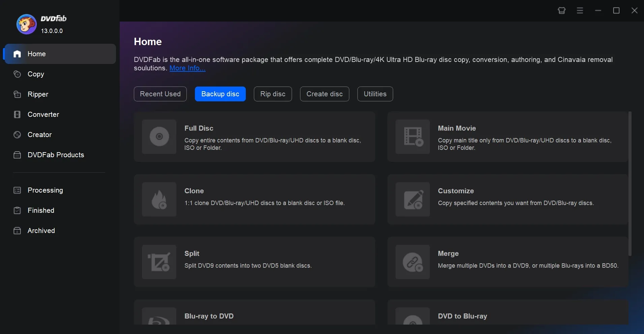Open DVDFab Products from the sidebar

[x=56, y=155]
